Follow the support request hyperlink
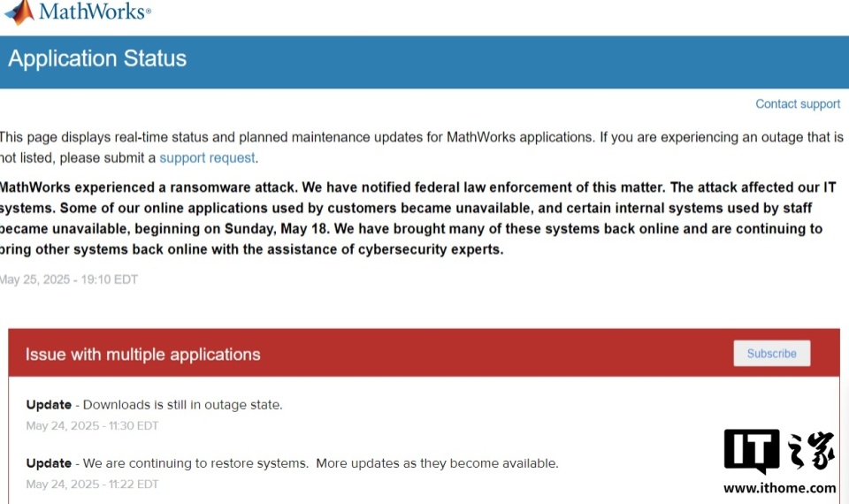Viewport: 849px width, 504px height. 207,157
